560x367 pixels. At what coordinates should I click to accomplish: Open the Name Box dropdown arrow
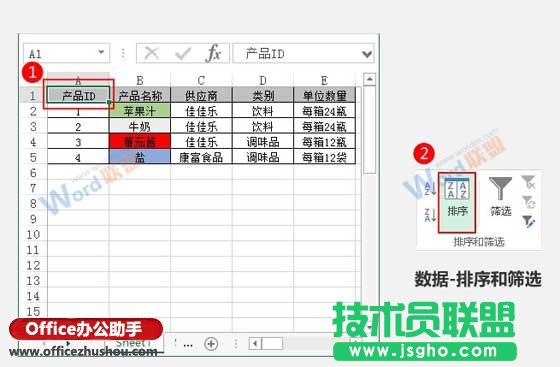tap(101, 52)
